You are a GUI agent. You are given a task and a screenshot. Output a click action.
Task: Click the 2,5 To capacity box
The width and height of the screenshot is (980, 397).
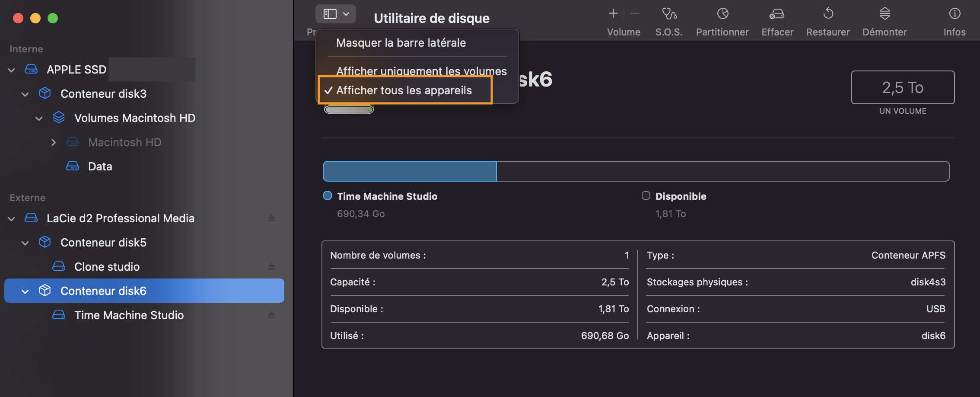[x=903, y=87]
